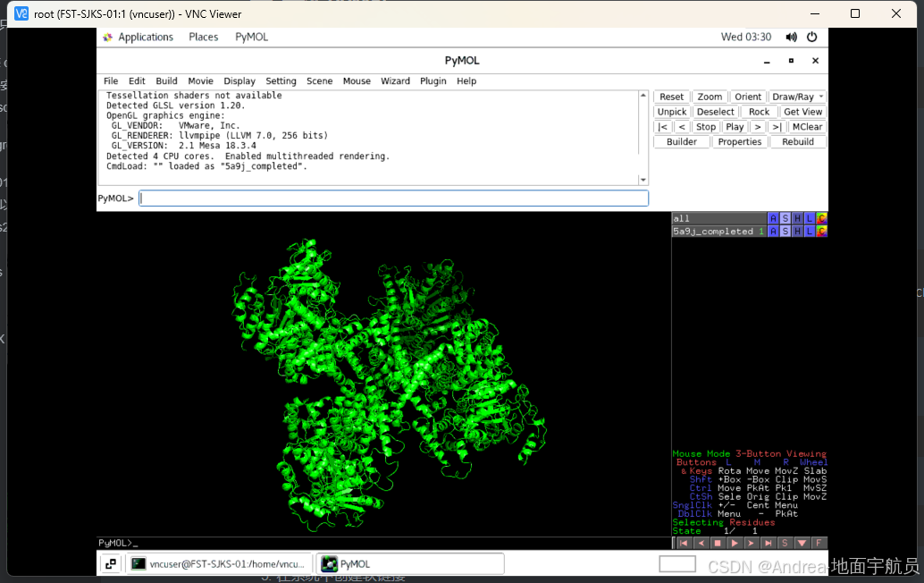The width and height of the screenshot is (924, 583).
Task: Open the Build menu
Action: [x=166, y=81]
